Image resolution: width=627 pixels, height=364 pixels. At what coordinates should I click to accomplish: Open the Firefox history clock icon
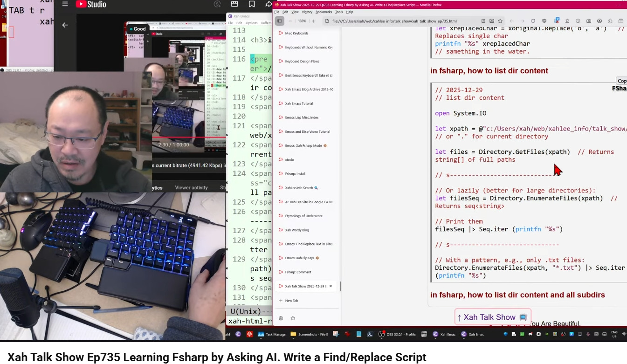point(578,21)
